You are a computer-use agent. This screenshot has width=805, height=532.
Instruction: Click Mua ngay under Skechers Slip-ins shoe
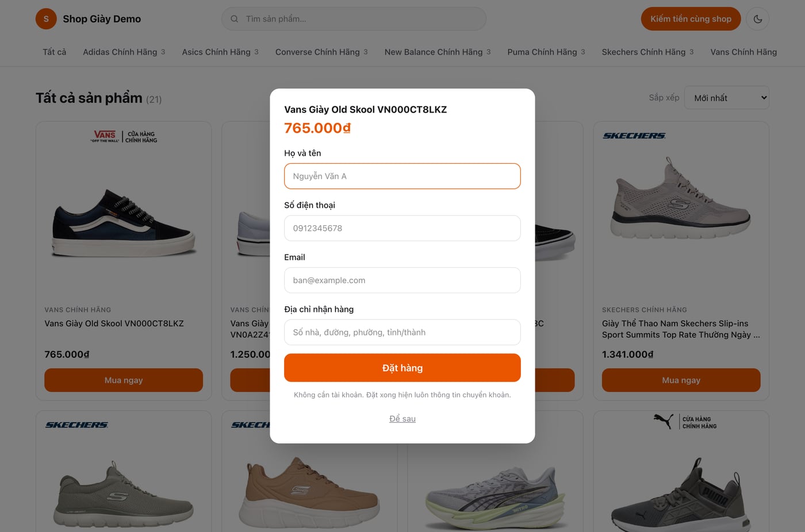(x=681, y=380)
